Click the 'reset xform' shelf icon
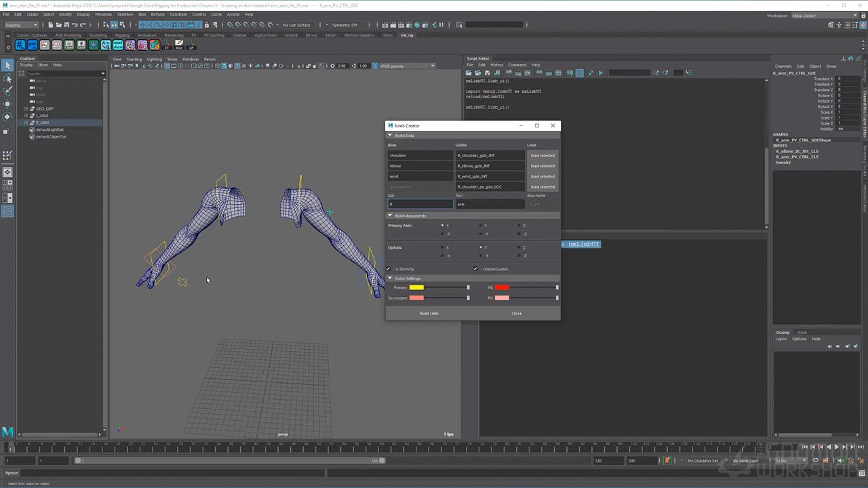868x488 pixels. point(118,45)
